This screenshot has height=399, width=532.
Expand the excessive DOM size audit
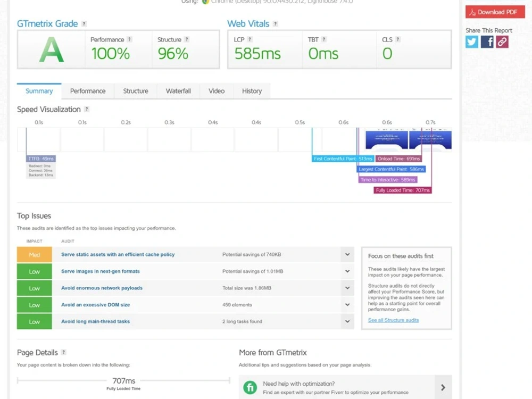tap(347, 305)
